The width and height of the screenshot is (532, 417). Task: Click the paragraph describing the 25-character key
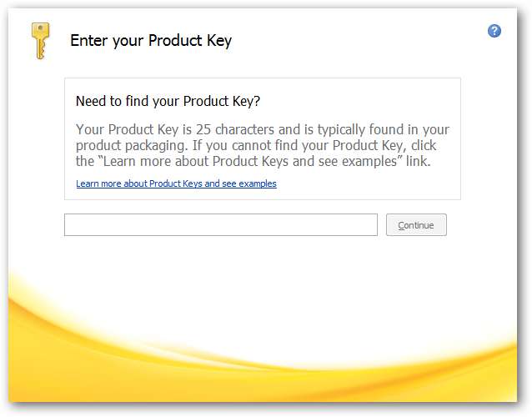(x=262, y=145)
